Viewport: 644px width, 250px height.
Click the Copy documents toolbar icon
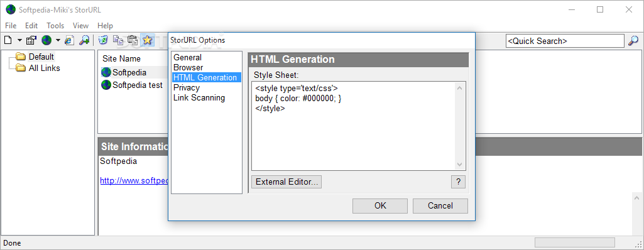118,40
